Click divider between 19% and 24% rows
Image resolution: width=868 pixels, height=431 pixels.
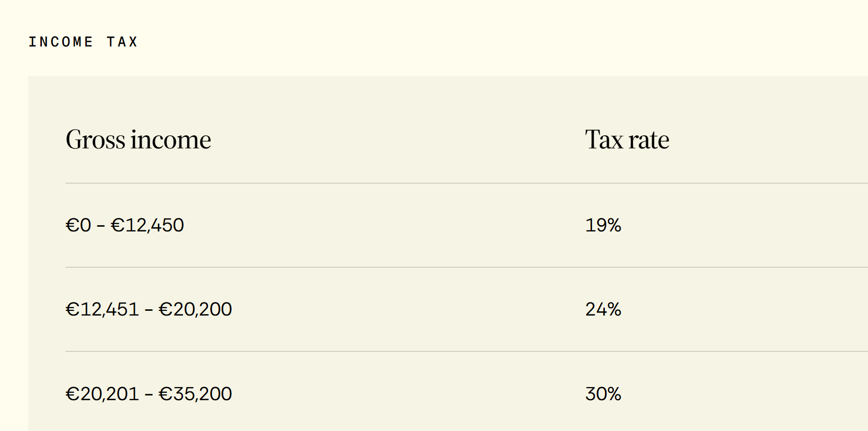466,267
